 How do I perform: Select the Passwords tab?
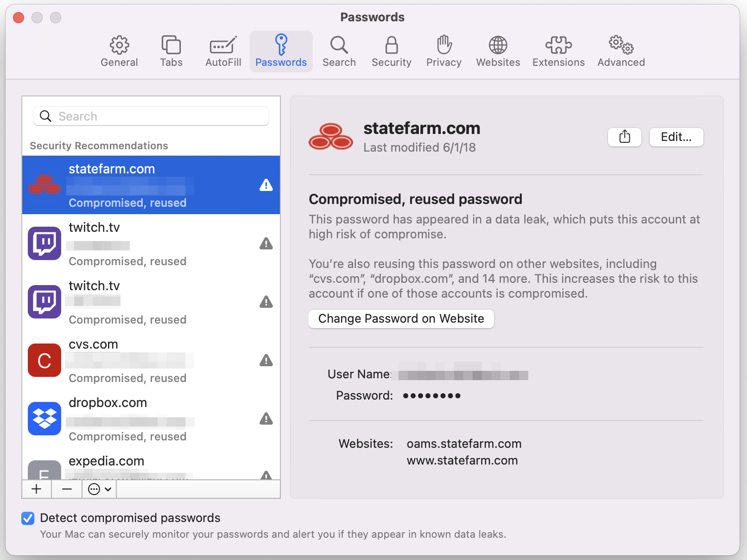pyautogui.click(x=281, y=51)
